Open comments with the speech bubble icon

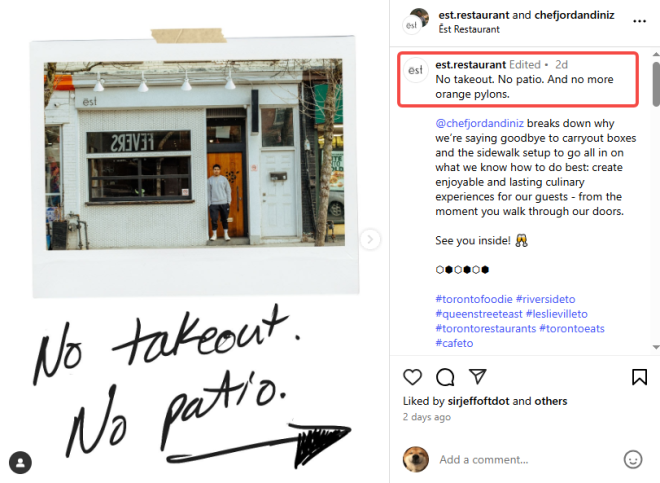pos(445,377)
